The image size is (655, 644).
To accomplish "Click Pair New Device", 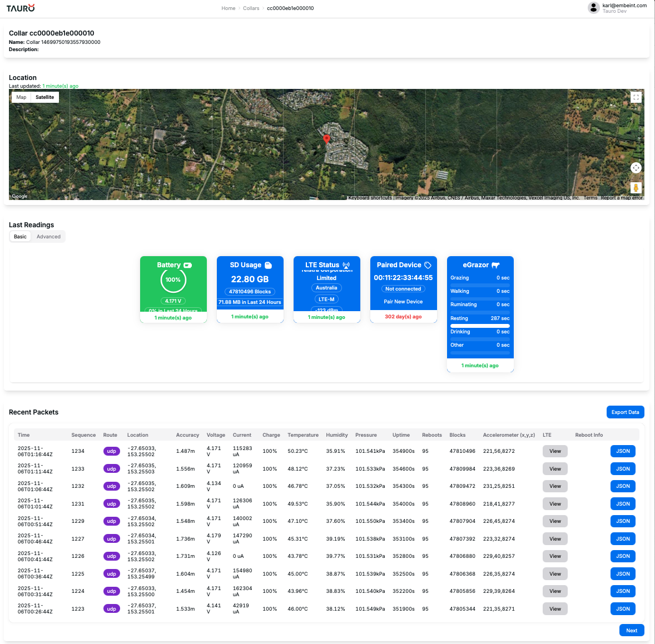I will [x=403, y=302].
